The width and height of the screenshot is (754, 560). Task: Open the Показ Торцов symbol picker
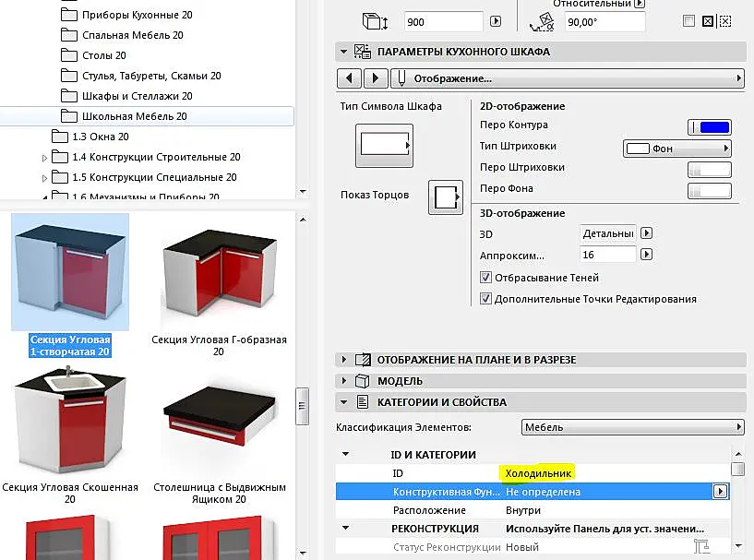tap(446, 197)
